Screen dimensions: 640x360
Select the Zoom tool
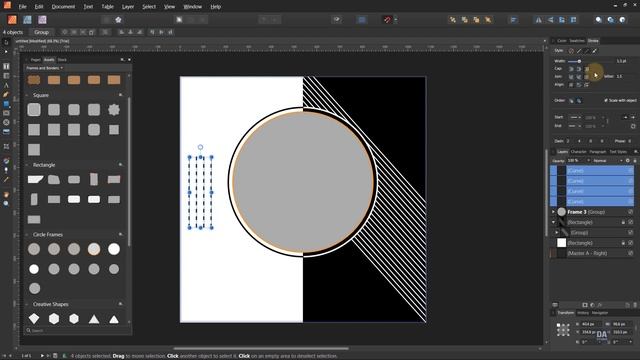pos(6,203)
